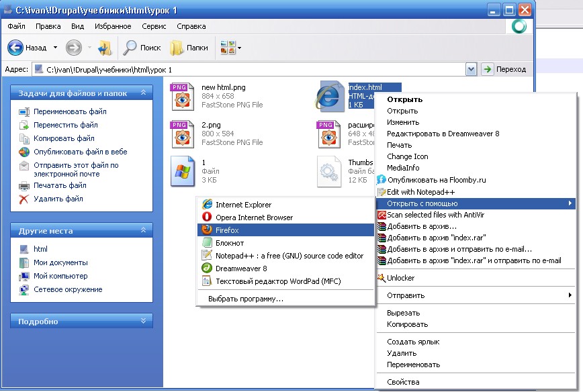This screenshot has width=583, height=392.
Task: Collapse the Задачи для файлов и папок panel
Action: (143, 93)
